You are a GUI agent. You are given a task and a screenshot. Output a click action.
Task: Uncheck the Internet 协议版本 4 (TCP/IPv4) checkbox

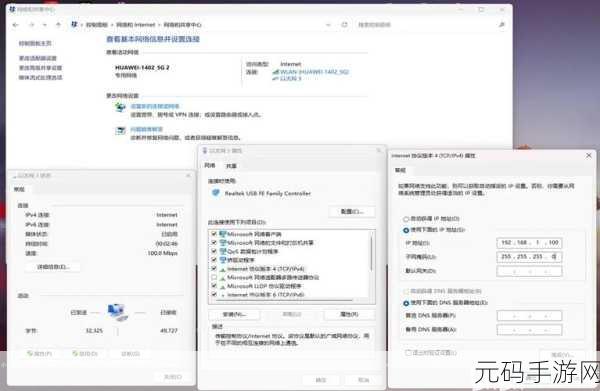click(x=214, y=269)
